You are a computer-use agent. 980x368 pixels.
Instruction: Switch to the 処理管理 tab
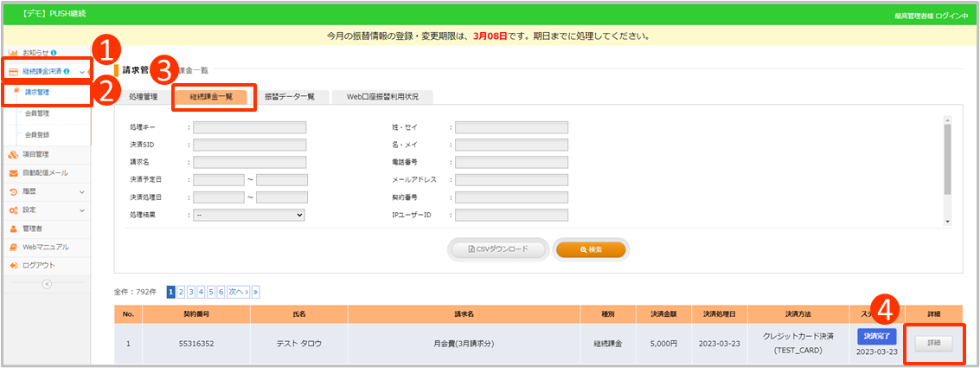(x=143, y=97)
